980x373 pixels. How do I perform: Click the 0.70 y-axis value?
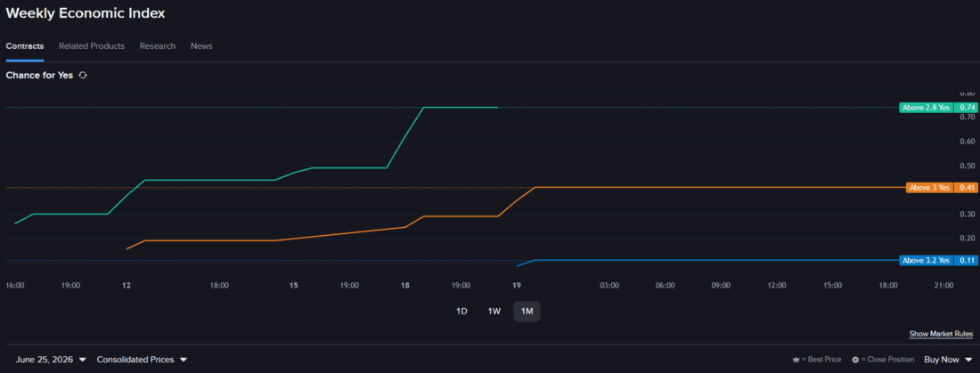[968, 117]
